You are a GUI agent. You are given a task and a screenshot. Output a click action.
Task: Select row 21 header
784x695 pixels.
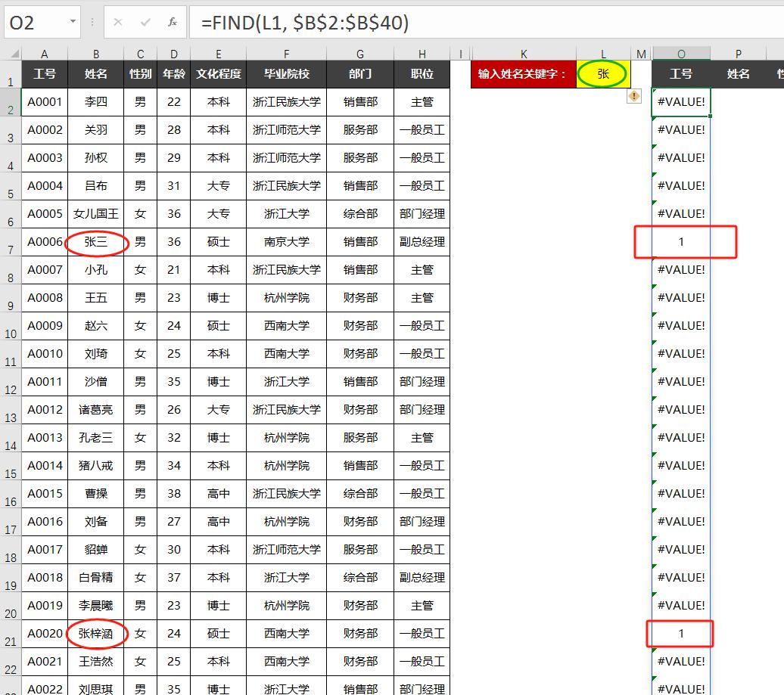tap(11, 634)
